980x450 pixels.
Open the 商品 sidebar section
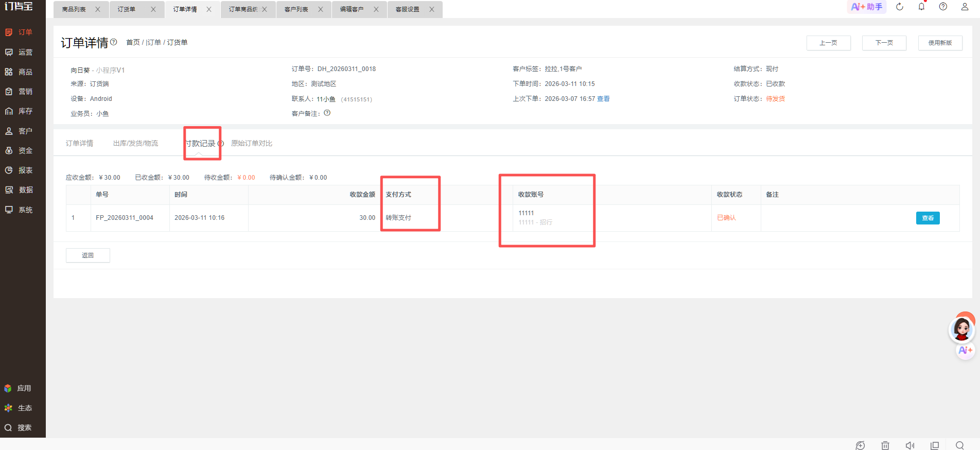tap(19, 72)
